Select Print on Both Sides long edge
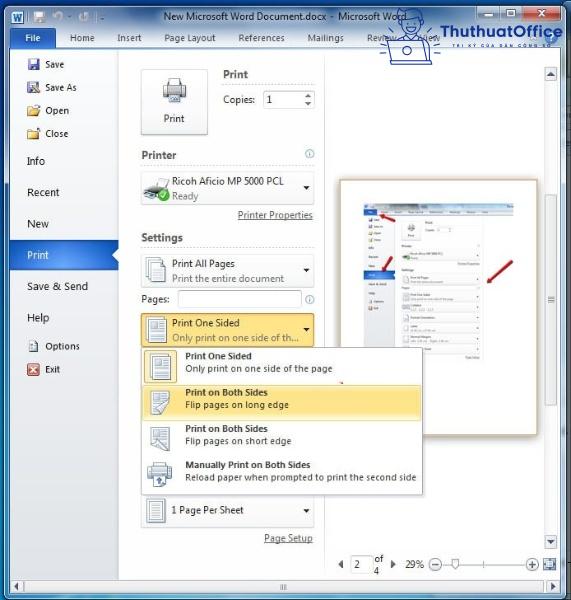Screen dimensions: 571x600 (x=282, y=403)
